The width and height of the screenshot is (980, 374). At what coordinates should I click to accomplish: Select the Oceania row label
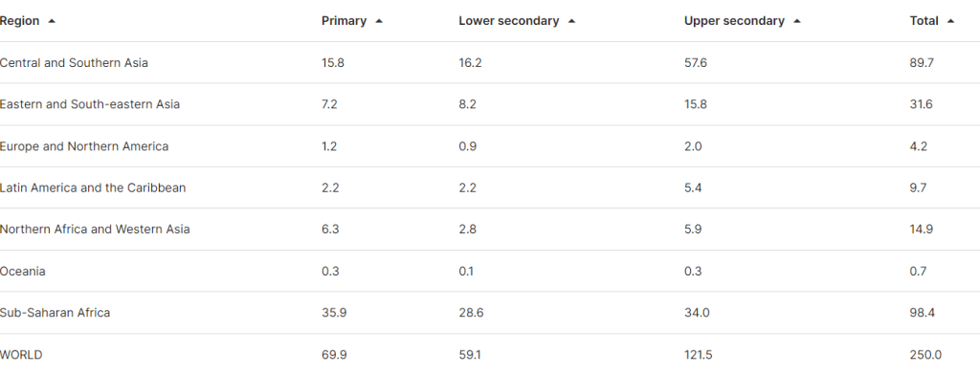(23, 272)
